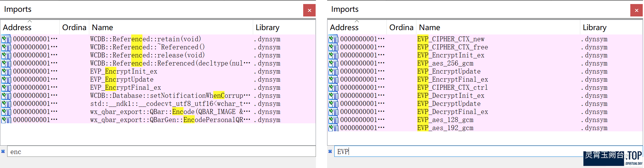Select EVP_aes_192_gcm import row

445,128
